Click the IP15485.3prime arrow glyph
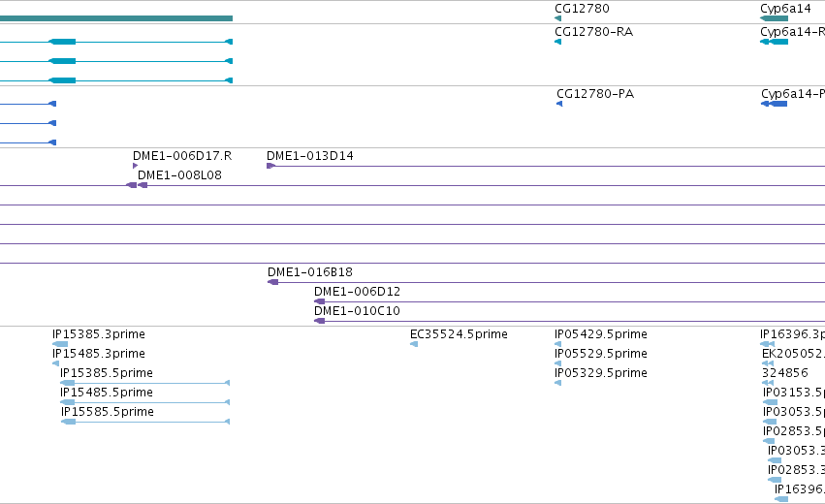Viewport: 825px width, 504px height. (56, 363)
